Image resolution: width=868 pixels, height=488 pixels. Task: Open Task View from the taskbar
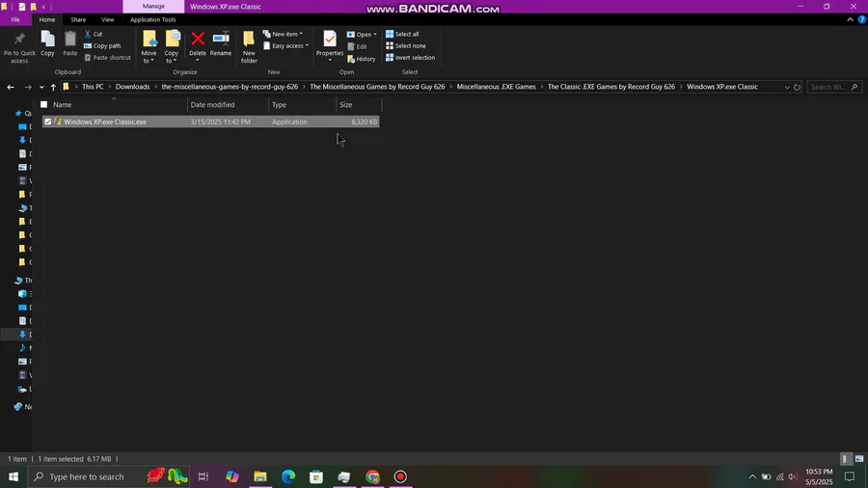point(203,476)
